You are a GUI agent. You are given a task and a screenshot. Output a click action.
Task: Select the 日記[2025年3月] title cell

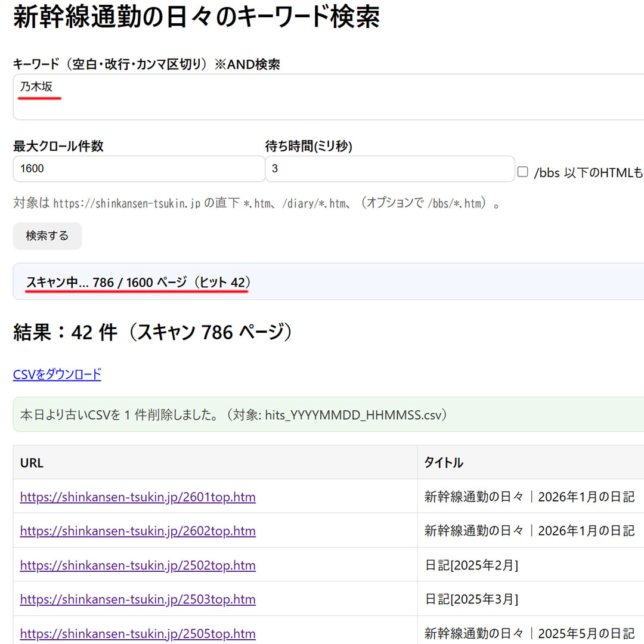coord(471,599)
